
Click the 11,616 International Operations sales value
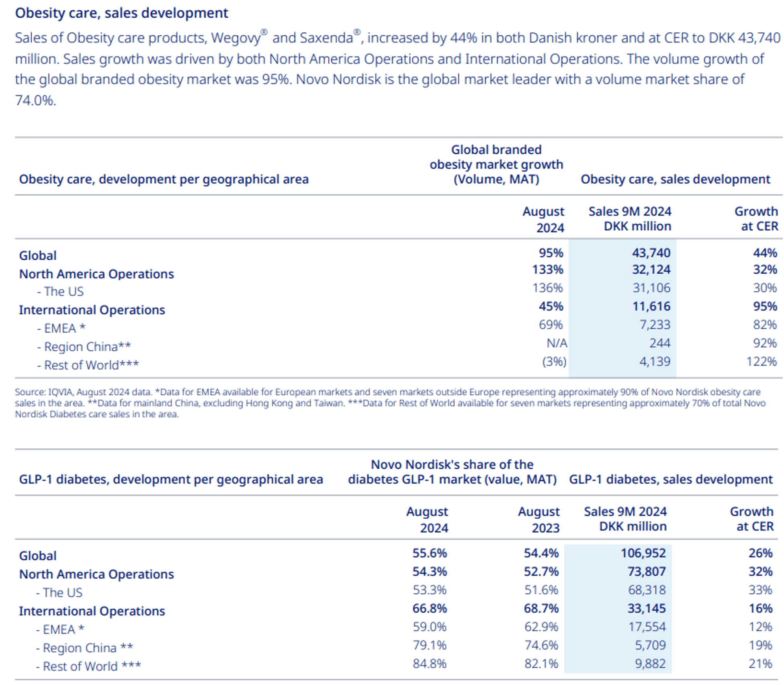click(651, 306)
